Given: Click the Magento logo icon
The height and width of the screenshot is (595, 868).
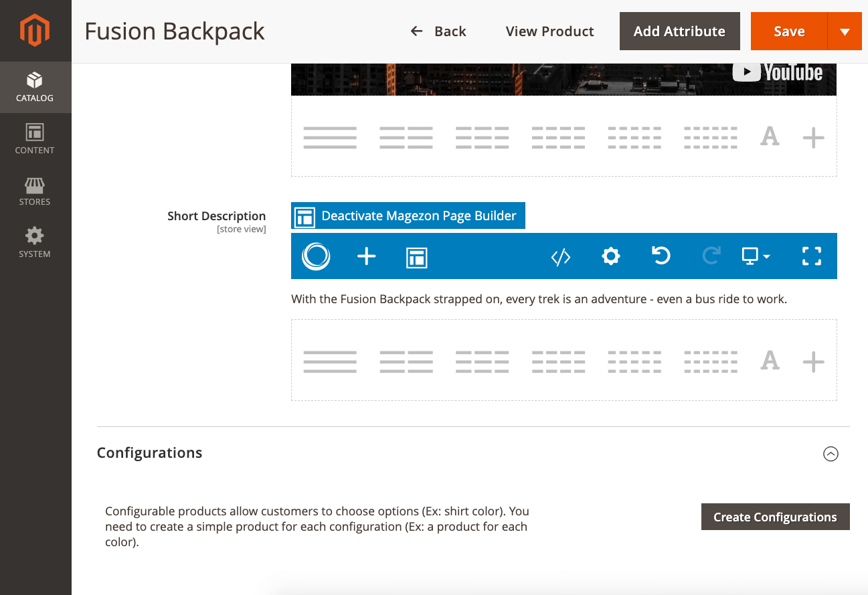Looking at the screenshot, I should tap(35, 31).
